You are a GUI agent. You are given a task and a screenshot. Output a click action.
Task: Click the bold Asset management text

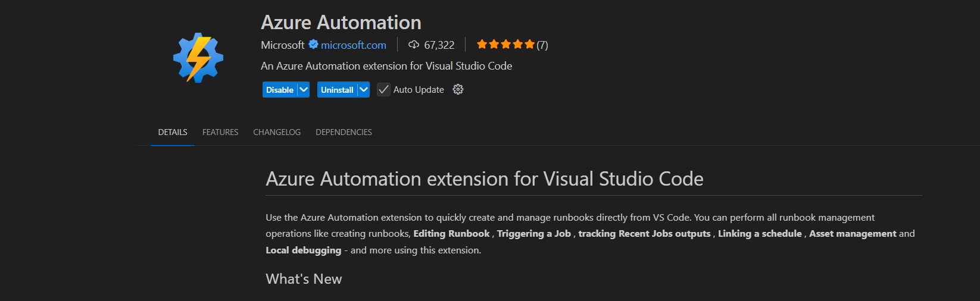coord(853,234)
